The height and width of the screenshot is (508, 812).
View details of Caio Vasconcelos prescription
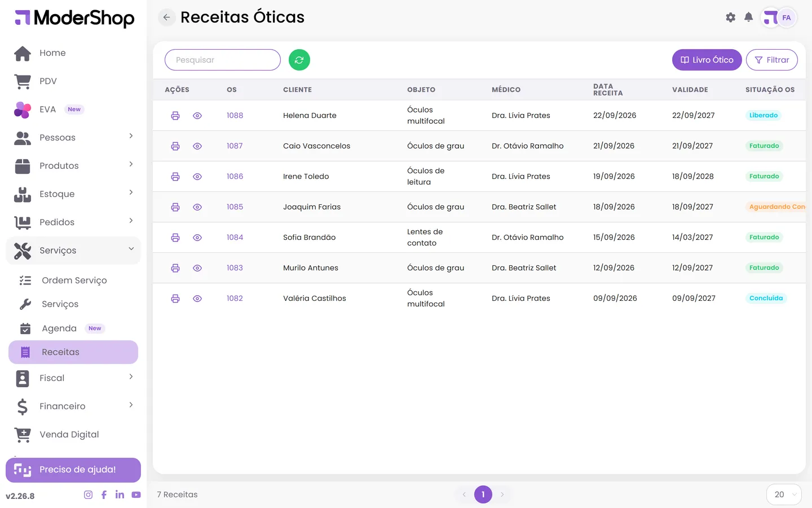197,146
